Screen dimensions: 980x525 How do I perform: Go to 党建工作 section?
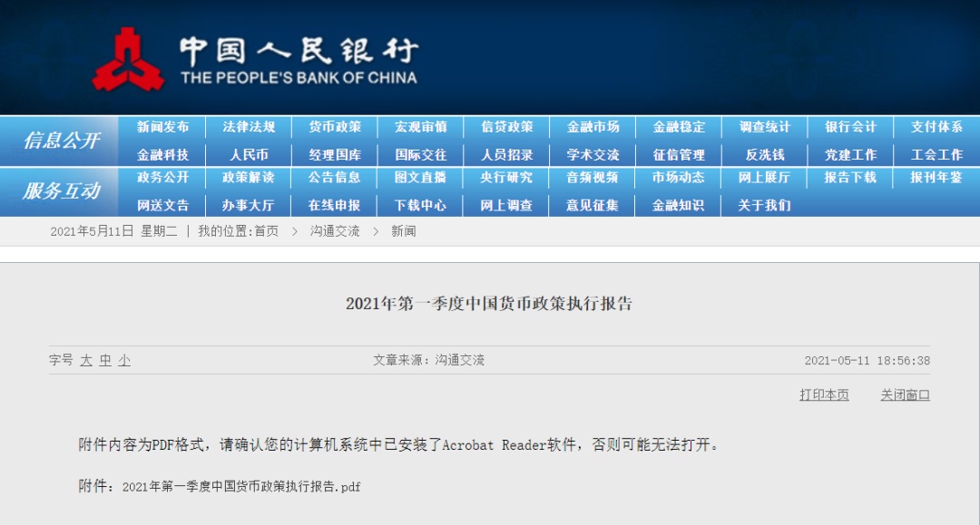pyautogui.click(x=850, y=155)
